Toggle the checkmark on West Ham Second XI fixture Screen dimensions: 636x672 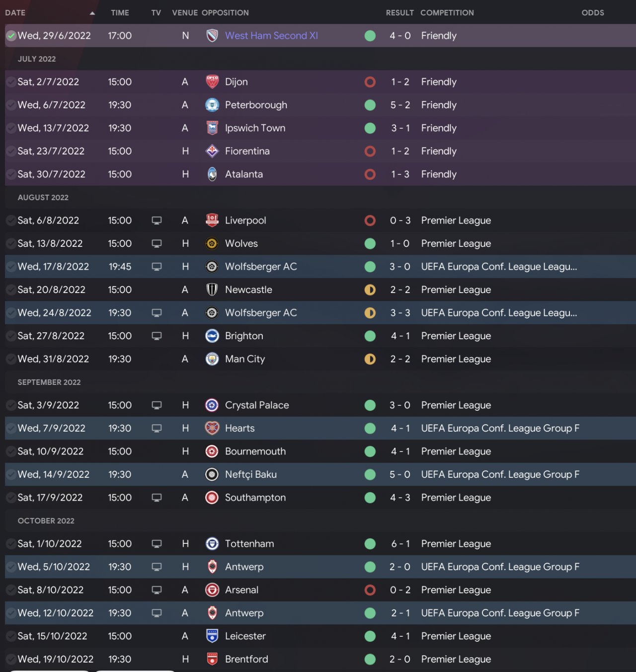(x=11, y=36)
